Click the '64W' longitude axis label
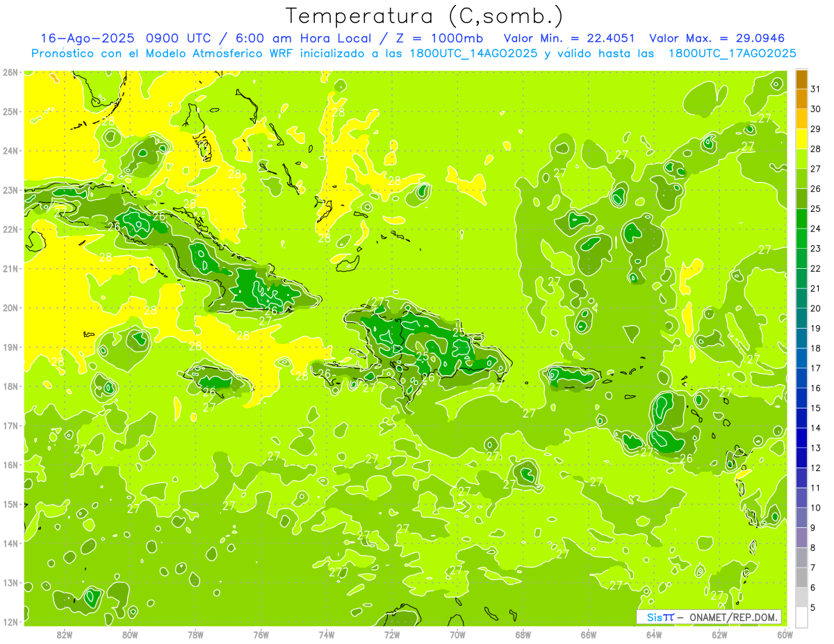 click(654, 635)
